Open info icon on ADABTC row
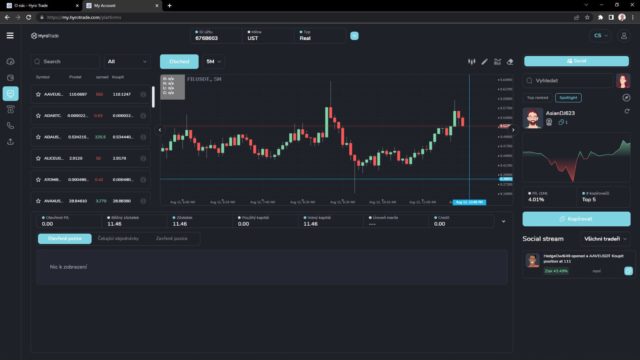The image size is (640, 360). (143, 116)
